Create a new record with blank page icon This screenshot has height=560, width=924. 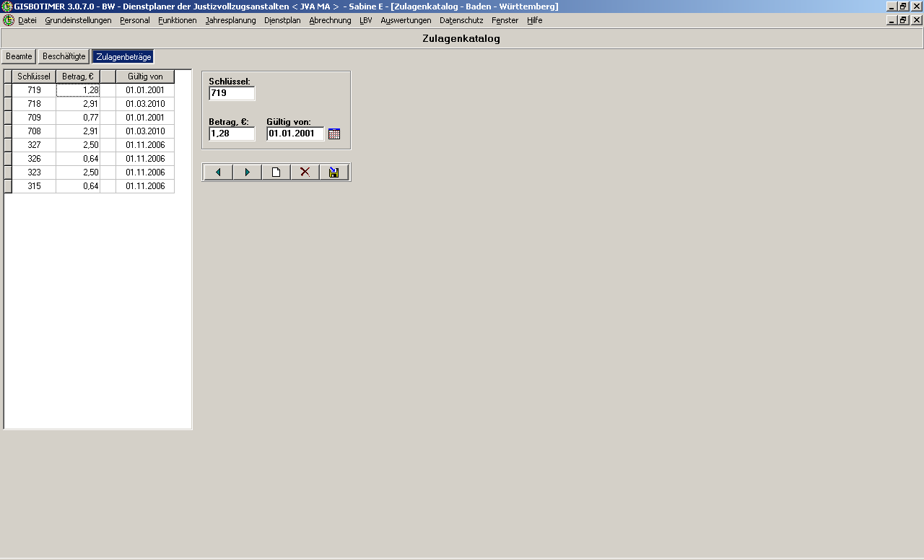276,172
